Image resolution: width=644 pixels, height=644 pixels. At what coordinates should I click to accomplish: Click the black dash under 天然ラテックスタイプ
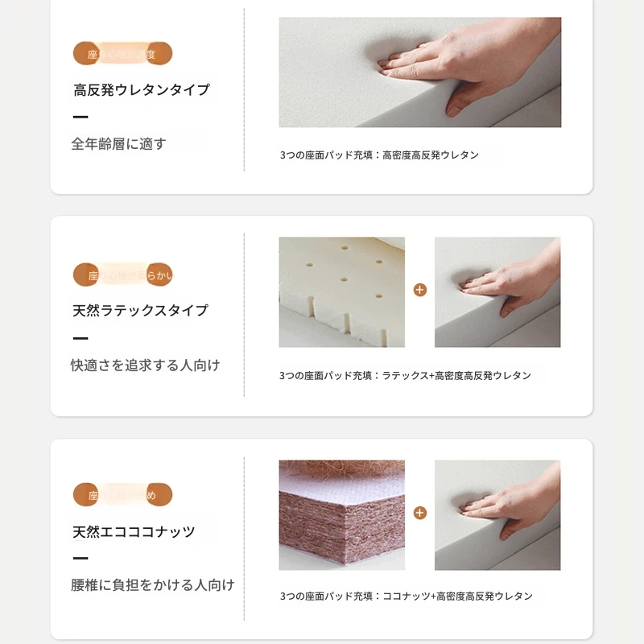pyautogui.click(x=80, y=338)
